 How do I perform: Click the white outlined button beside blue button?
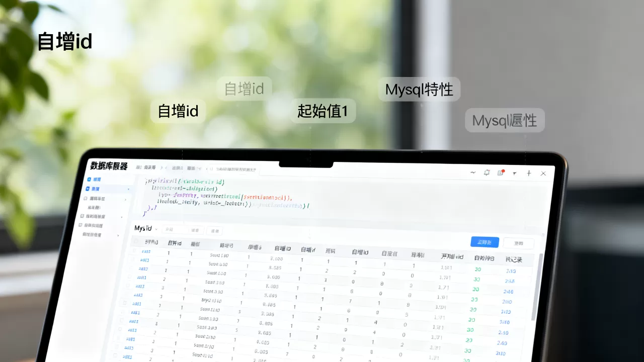coord(518,243)
